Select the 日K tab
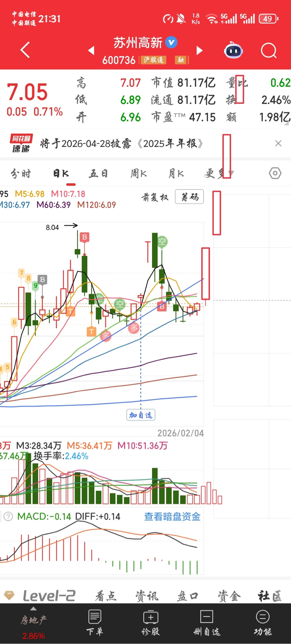The image size is (291, 644). pos(61,174)
